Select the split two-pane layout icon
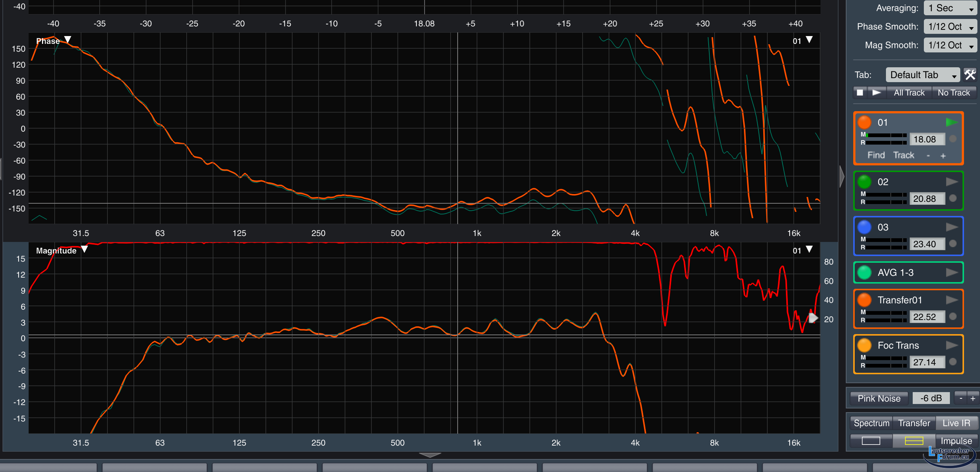The width and height of the screenshot is (980, 472). [x=914, y=441]
